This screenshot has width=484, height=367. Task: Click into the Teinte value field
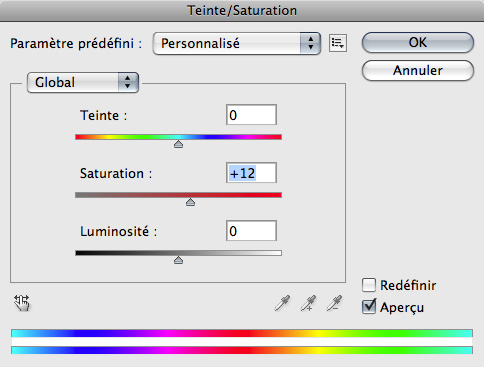point(251,115)
